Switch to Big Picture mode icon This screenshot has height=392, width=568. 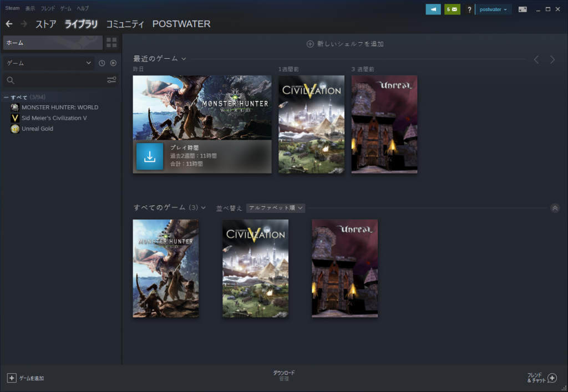523,9
